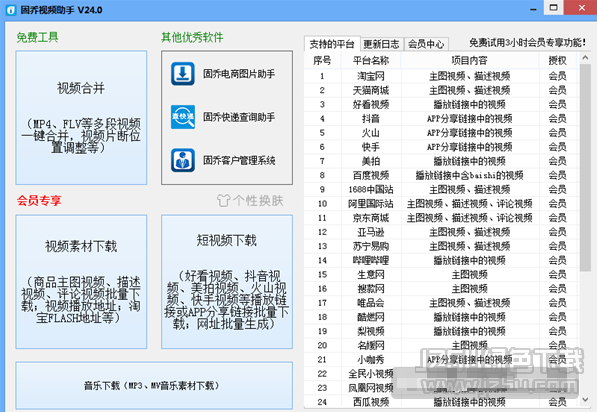597x412 pixels.
Task: Click the 序号 column header
Action: click(x=322, y=60)
